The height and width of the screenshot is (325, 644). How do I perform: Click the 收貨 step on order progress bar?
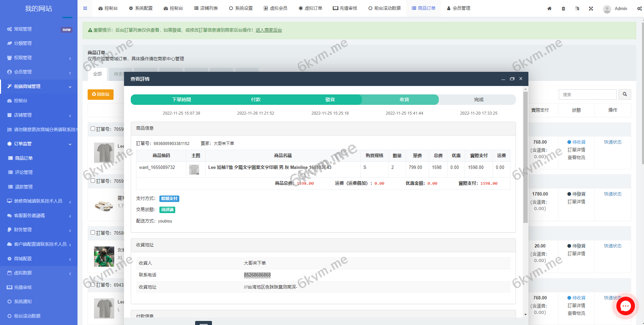[404, 99]
